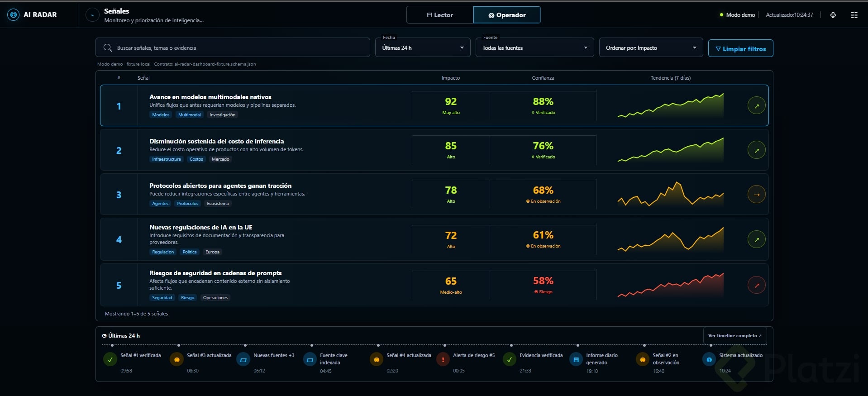Select Señal #4 actualizada timeline marker
Viewport: 868px width, 396px height.
pyautogui.click(x=377, y=359)
